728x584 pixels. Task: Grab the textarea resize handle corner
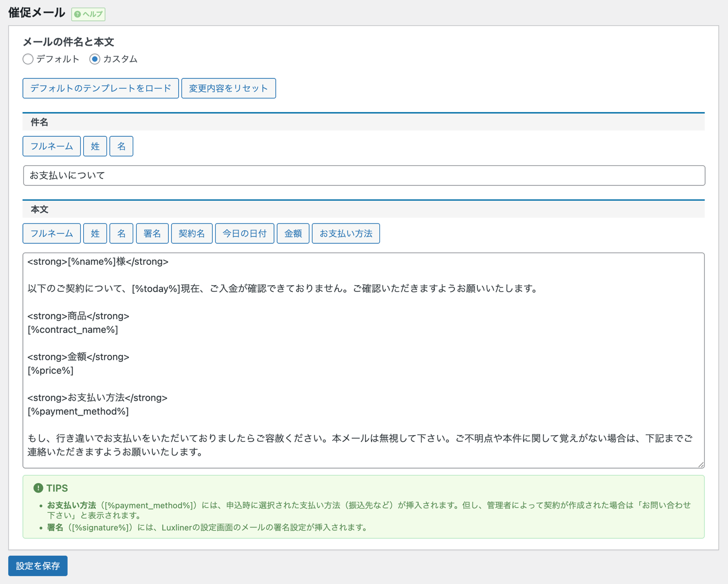pyautogui.click(x=701, y=464)
